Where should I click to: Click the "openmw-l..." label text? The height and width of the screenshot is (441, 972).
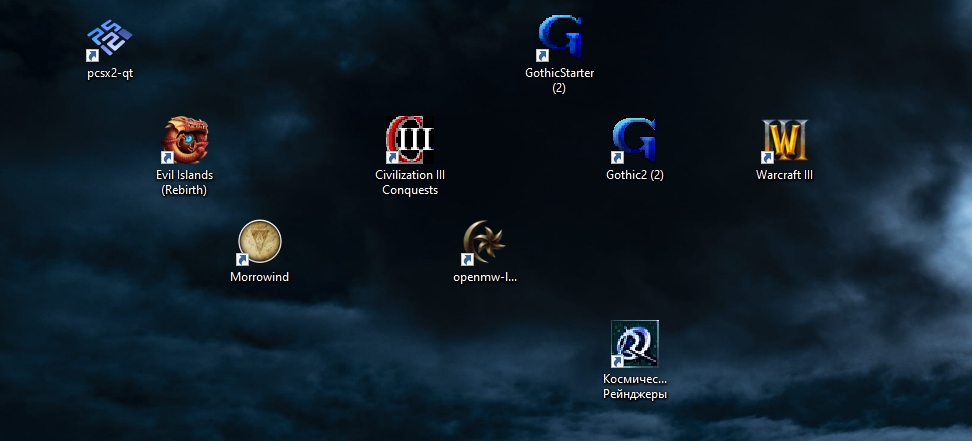pyautogui.click(x=485, y=277)
